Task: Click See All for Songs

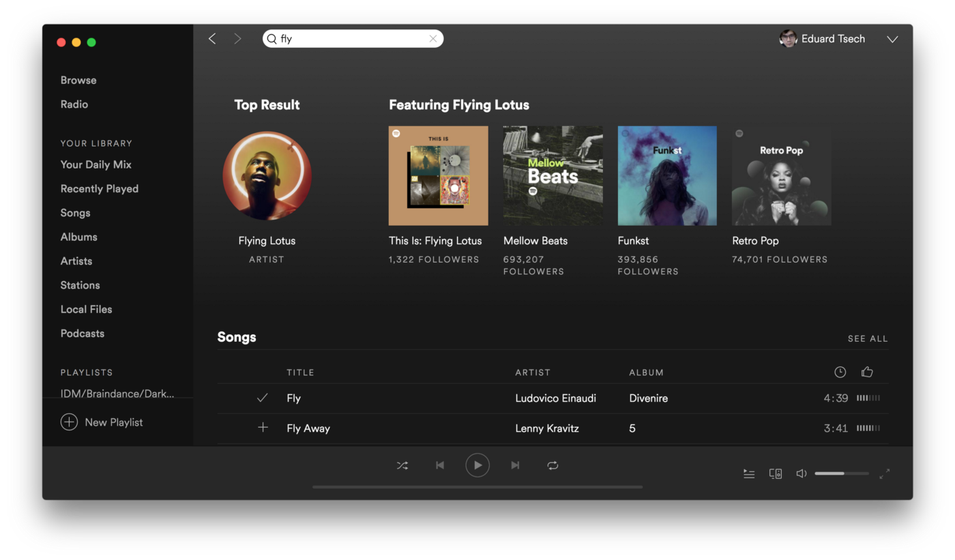Action: pyautogui.click(x=868, y=338)
